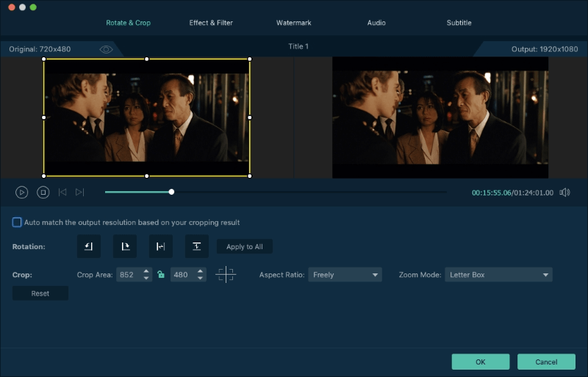Mute the volume speaker icon
Screen dimensions: 588x377
(x=564, y=193)
